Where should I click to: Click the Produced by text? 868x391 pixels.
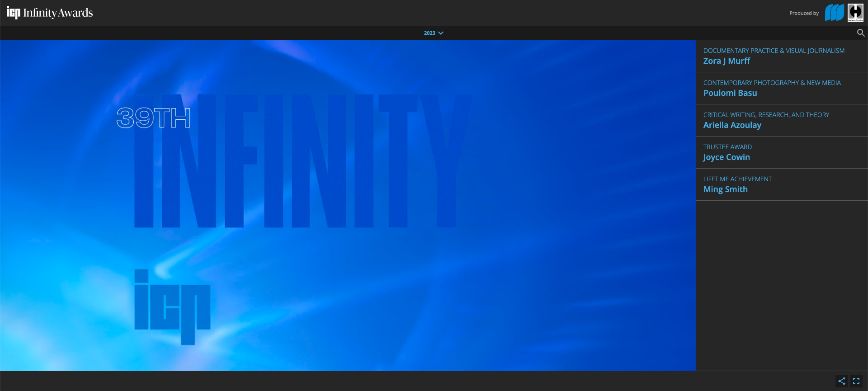tap(804, 13)
